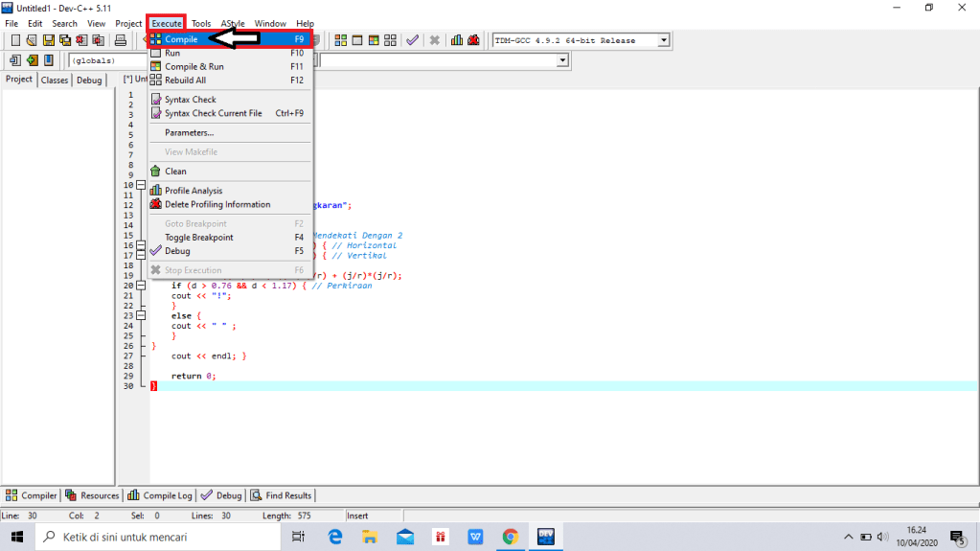Click the New file toolbar icon
980x551 pixels.
tap(16, 40)
